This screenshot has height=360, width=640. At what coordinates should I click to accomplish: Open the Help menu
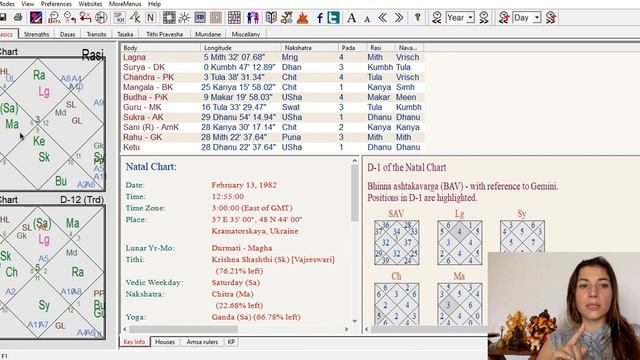click(154, 4)
